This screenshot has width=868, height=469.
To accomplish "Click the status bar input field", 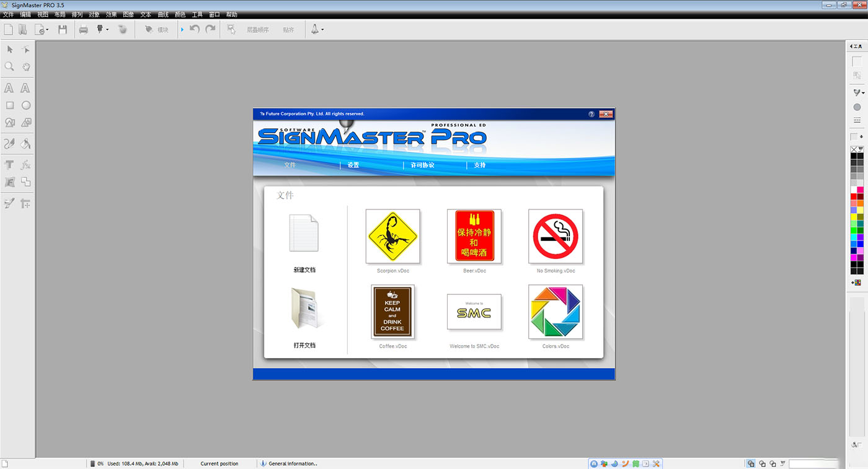I will click(814, 463).
